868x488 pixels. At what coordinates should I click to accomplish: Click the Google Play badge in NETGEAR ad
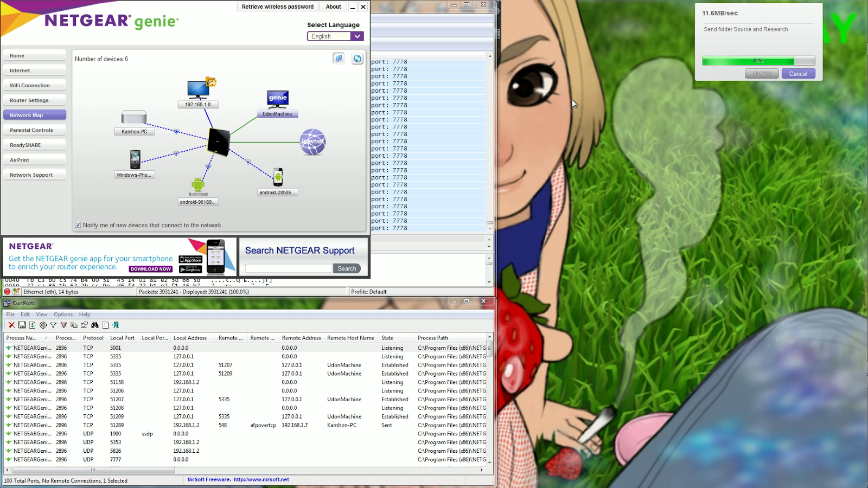[190, 269]
